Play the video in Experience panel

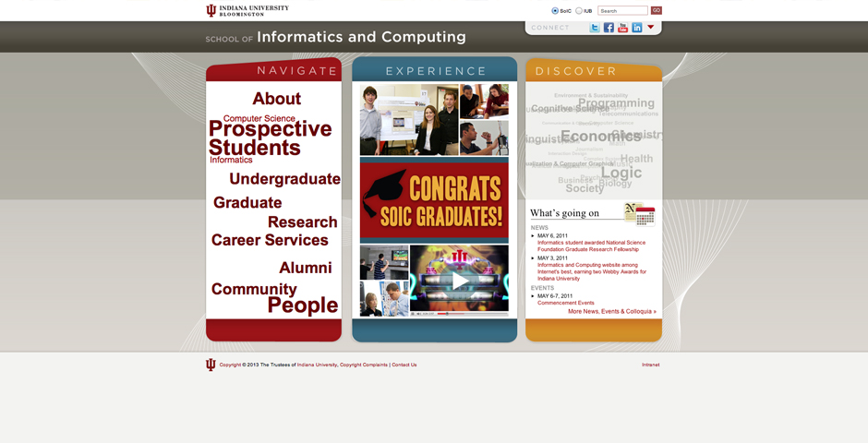(x=460, y=281)
